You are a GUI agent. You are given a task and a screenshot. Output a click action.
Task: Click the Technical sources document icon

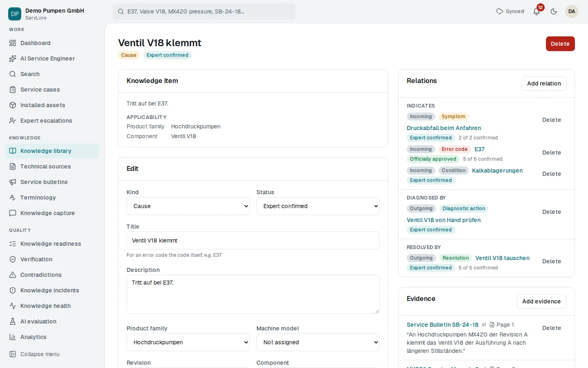coord(13,166)
